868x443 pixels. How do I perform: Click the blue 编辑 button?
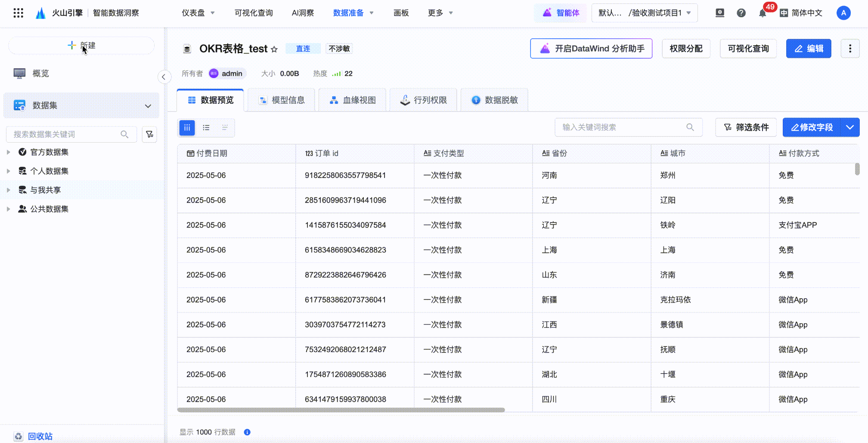(809, 49)
